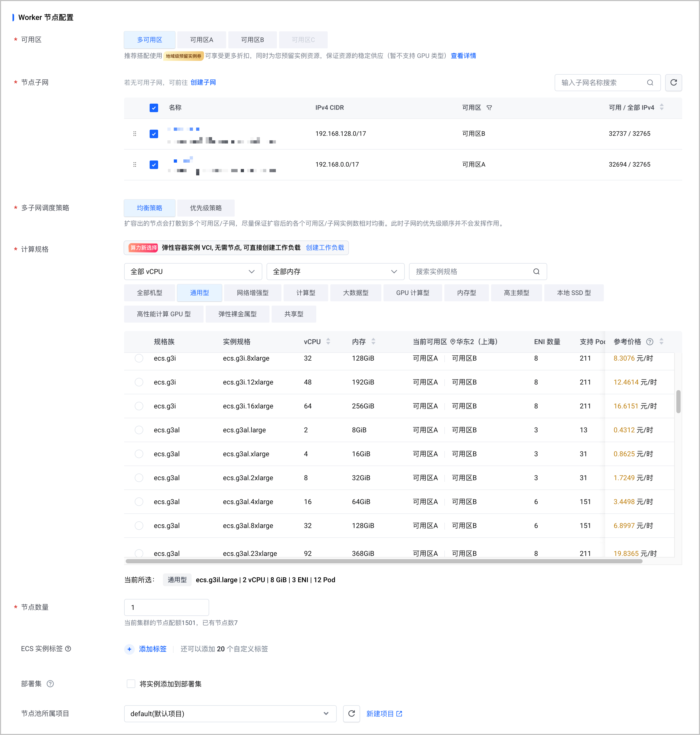Select radio for ecs.g3i.12xlarge
This screenshot has height=735, width=700.
[x=139, y=382]
